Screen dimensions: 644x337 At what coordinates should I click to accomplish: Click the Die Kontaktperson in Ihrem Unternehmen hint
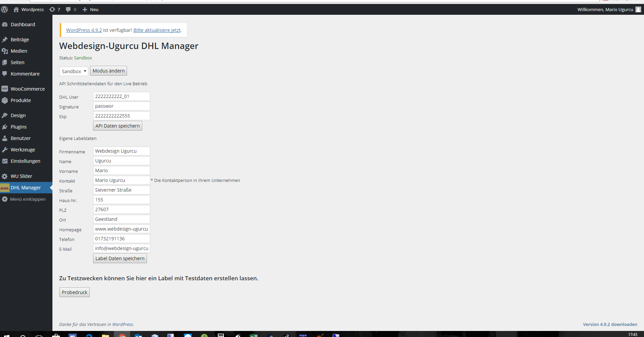(195, 180)
